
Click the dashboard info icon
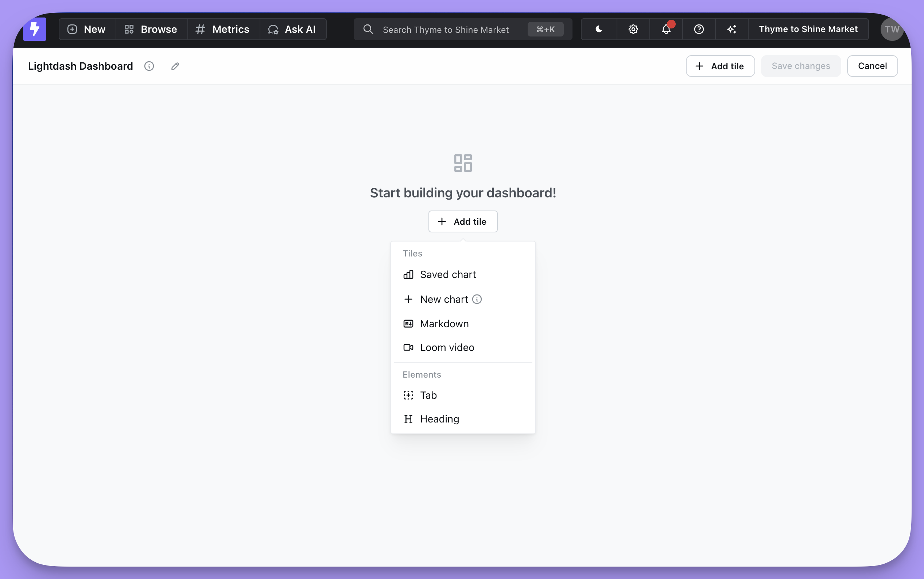[149, 66]
